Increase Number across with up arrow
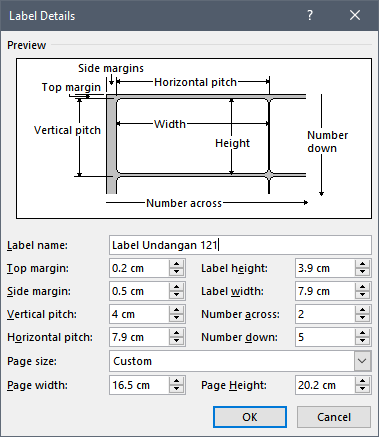This screenshot has height=437, width=379. [x=363, y=310]
